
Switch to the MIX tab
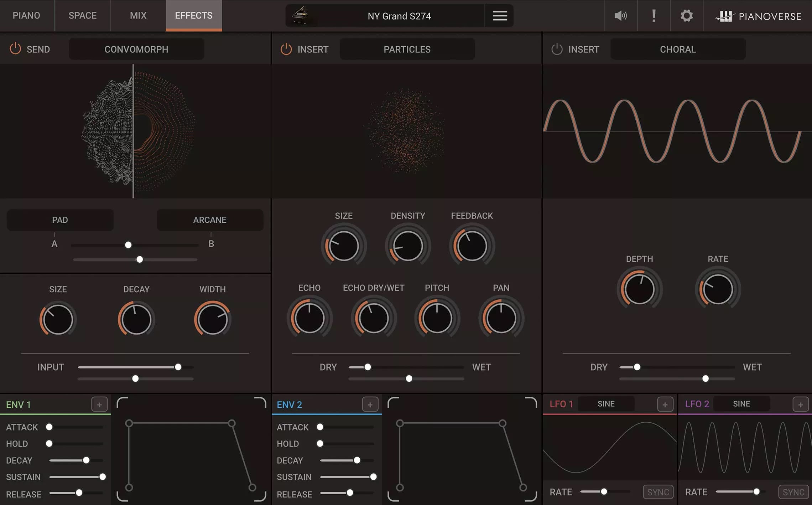point(137,16)
